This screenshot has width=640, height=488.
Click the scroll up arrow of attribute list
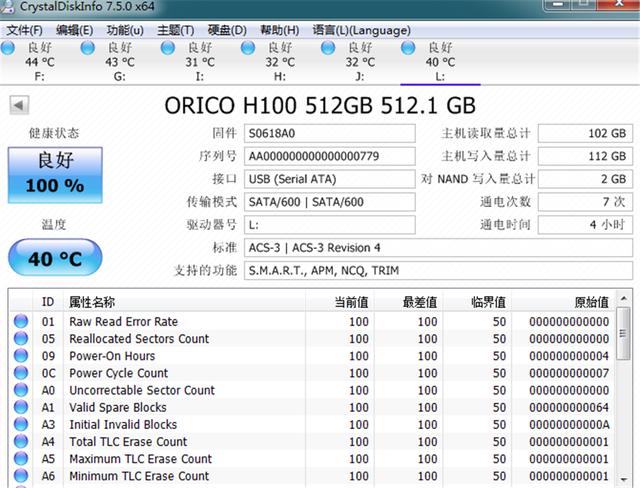[623, 299]
